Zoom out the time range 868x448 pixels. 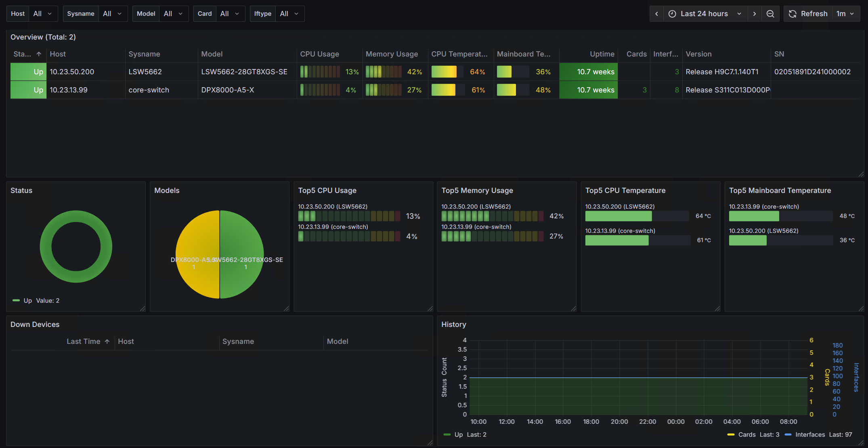click(770, 14)
